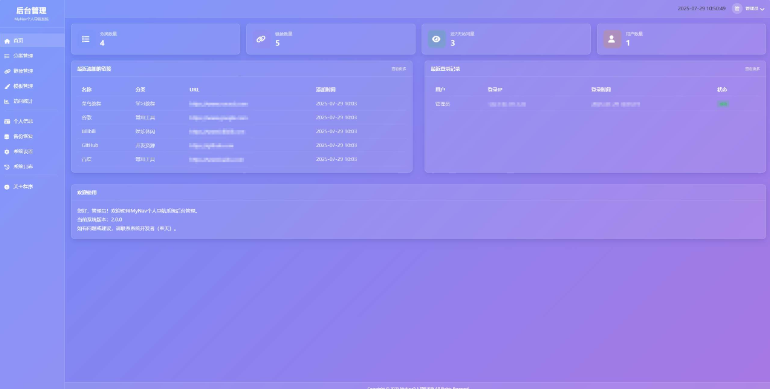Select the pencil icon in the sidebar
The height and width of the screenshot is (389, 770).
(x=7, y=86)
